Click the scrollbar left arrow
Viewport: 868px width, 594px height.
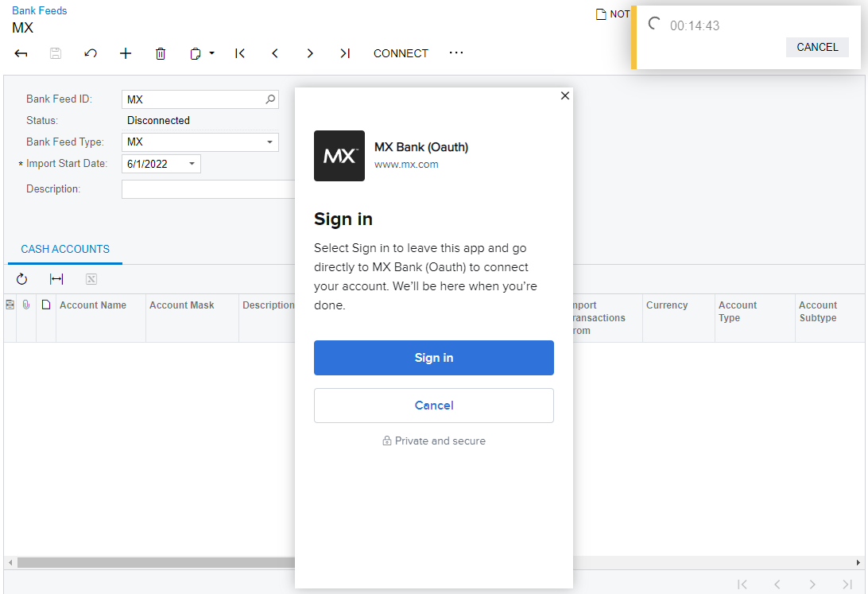10,562
